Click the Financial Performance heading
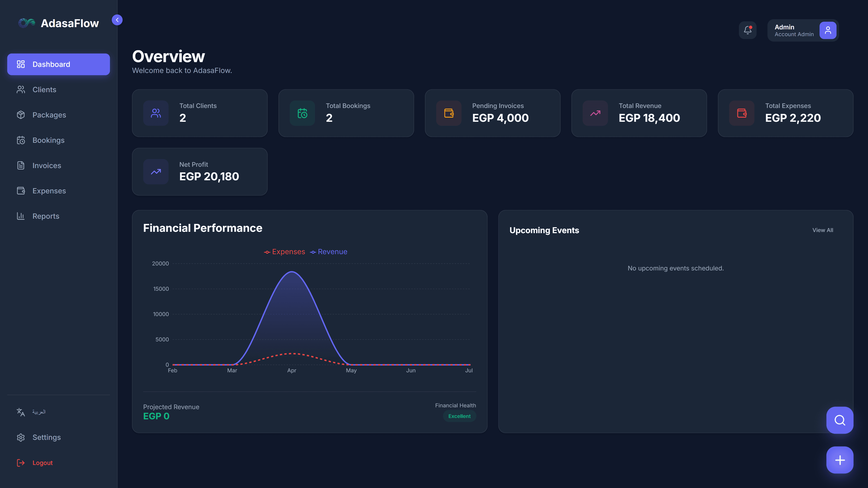 (203, 228)
